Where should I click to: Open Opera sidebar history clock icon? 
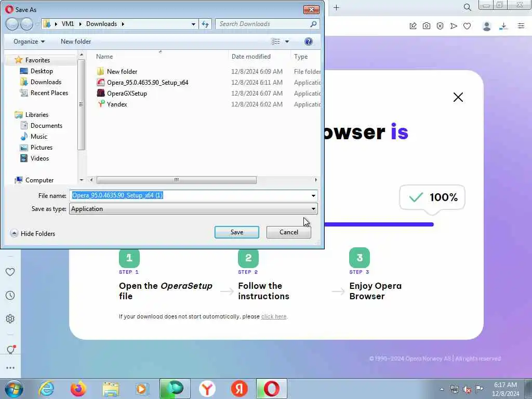coord(10,295)
